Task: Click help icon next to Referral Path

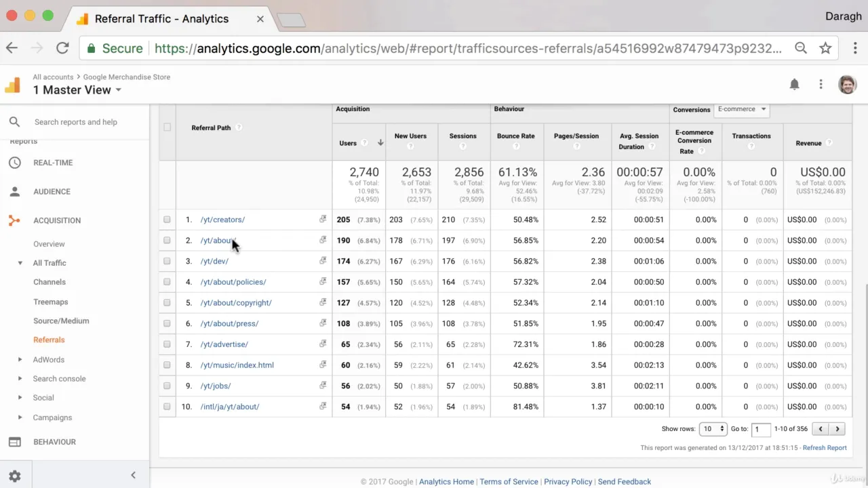Action: (239, 127)
